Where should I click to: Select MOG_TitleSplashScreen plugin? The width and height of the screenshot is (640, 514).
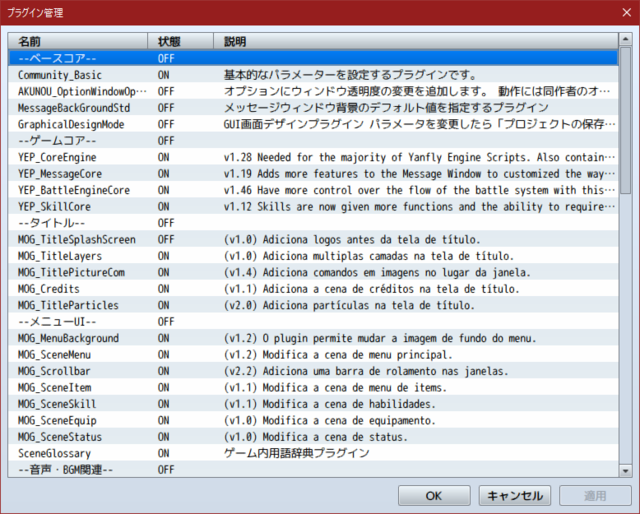tap(313, 239)
